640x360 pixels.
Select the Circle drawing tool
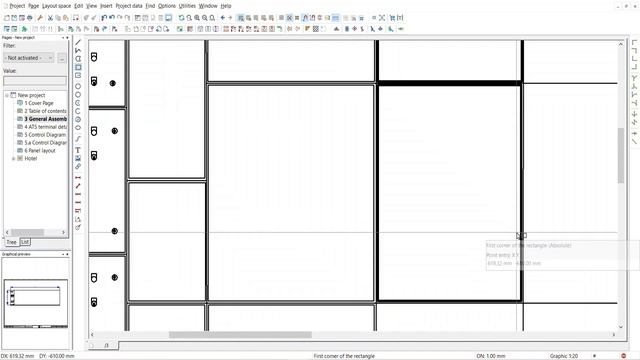coord(78,86)
